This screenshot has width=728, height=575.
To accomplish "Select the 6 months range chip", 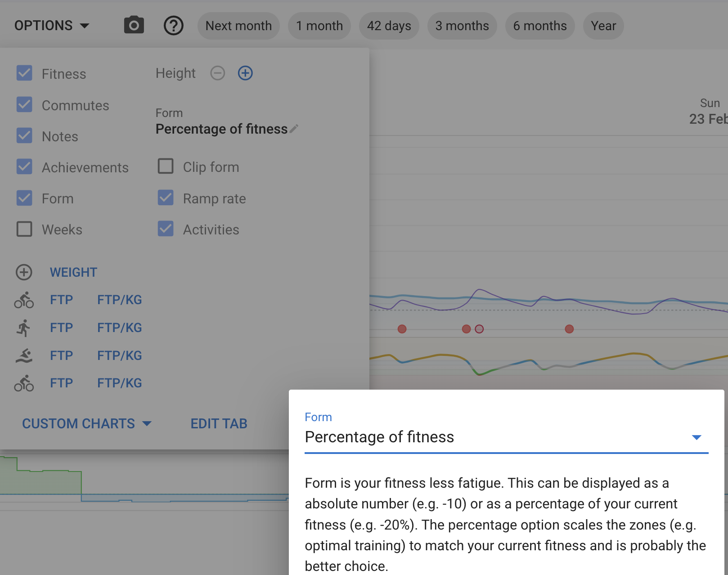I will click(x=540, y=26).
